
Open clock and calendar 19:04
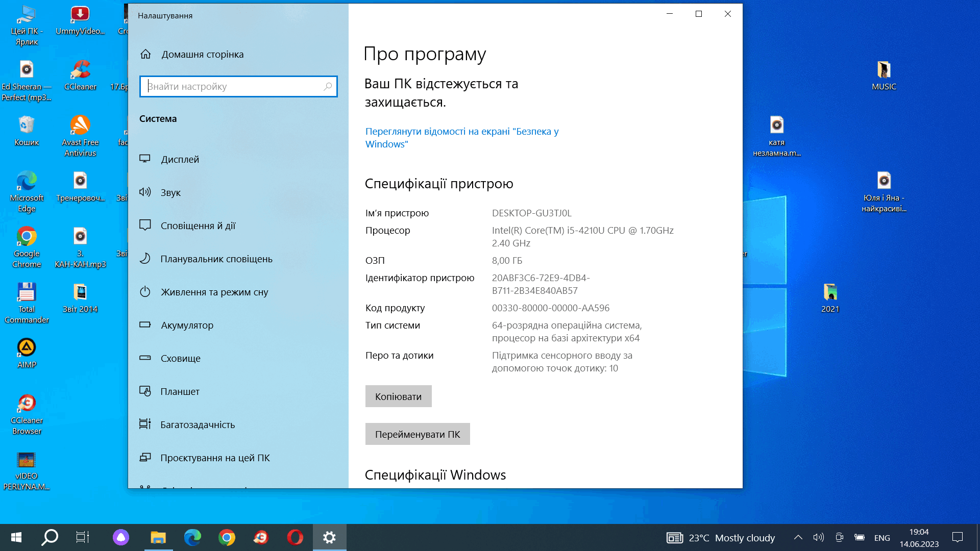point(919,538)
